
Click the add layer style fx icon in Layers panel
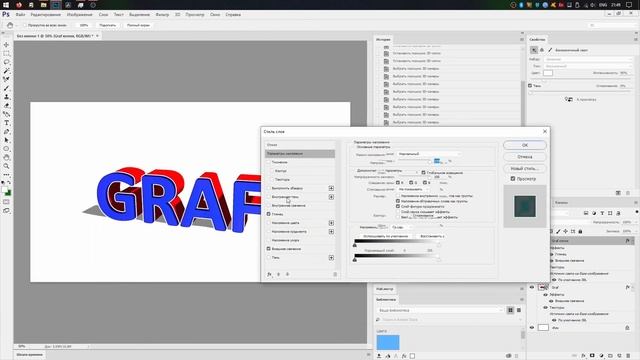(x=584, y=356)
